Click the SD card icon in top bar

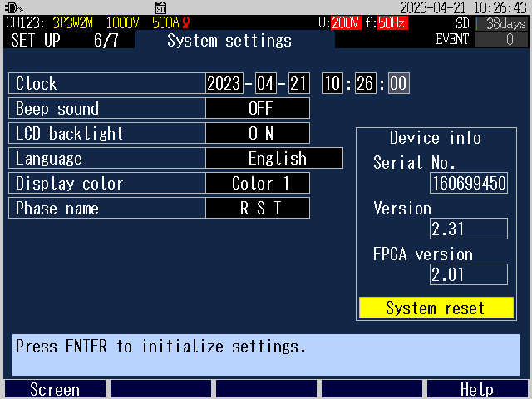(160, 7)
